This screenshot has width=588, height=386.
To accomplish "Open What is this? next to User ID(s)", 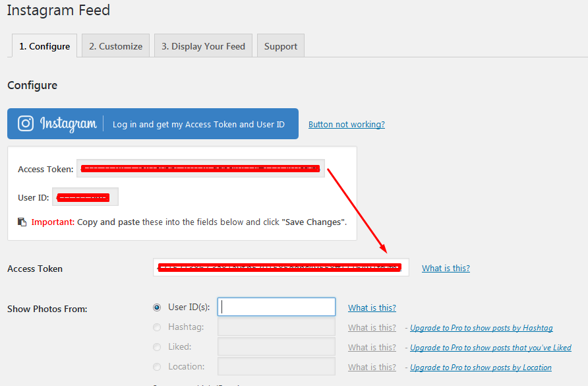I will pos(372,308).
